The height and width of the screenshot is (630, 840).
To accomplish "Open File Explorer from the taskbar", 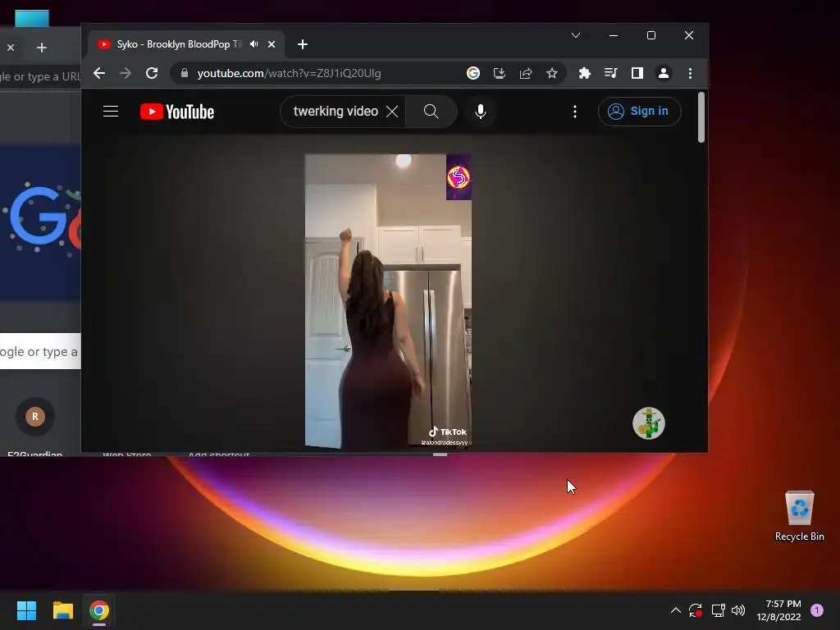I will [62, 610].
